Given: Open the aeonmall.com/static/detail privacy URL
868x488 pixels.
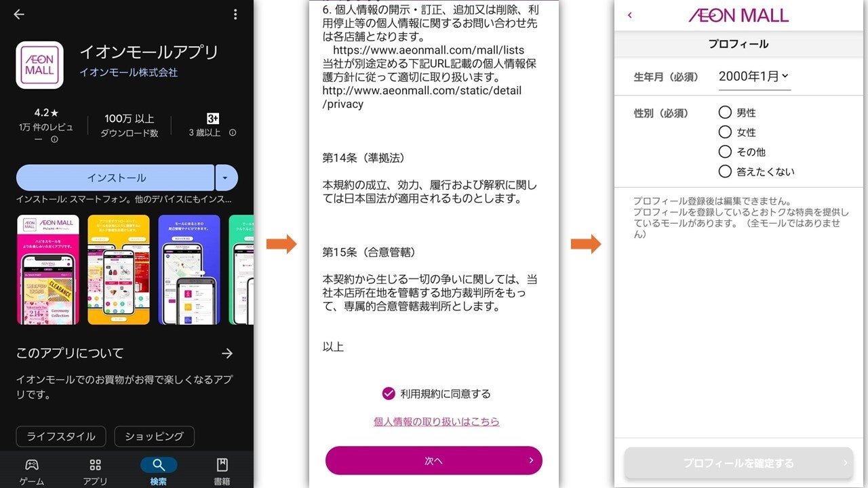Looking at the screenshot, I should [x=422, y=97].
